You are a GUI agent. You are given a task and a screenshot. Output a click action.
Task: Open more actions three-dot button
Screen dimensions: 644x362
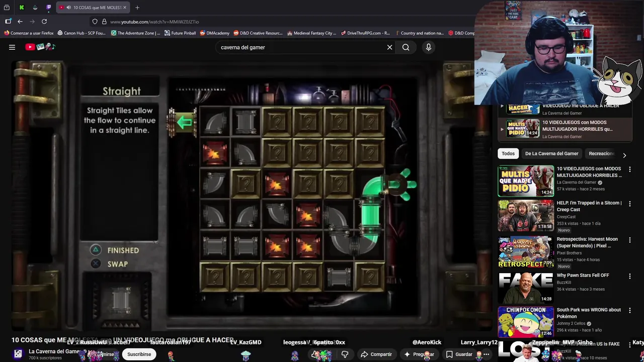click(486, 354)
